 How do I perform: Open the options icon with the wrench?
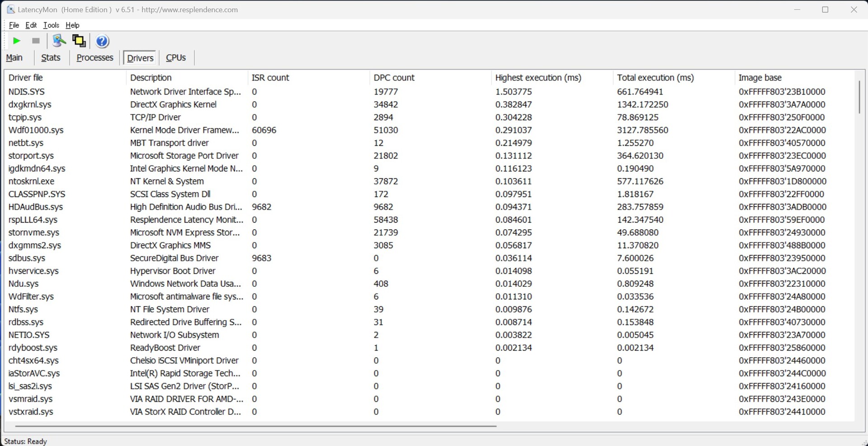click(59, 41)
